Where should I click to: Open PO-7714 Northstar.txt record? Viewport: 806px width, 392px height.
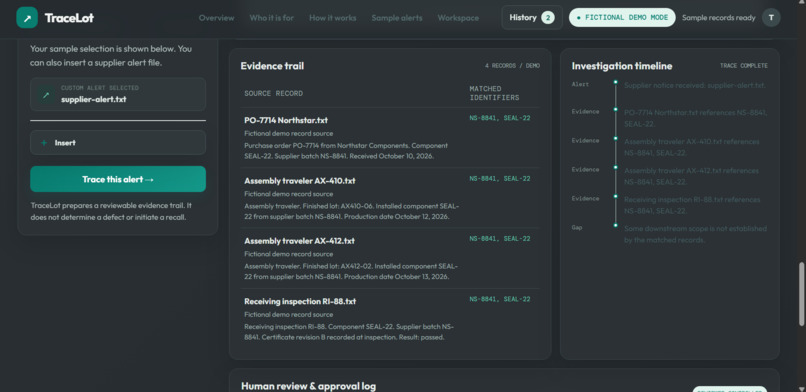click(x=286, y=120)
